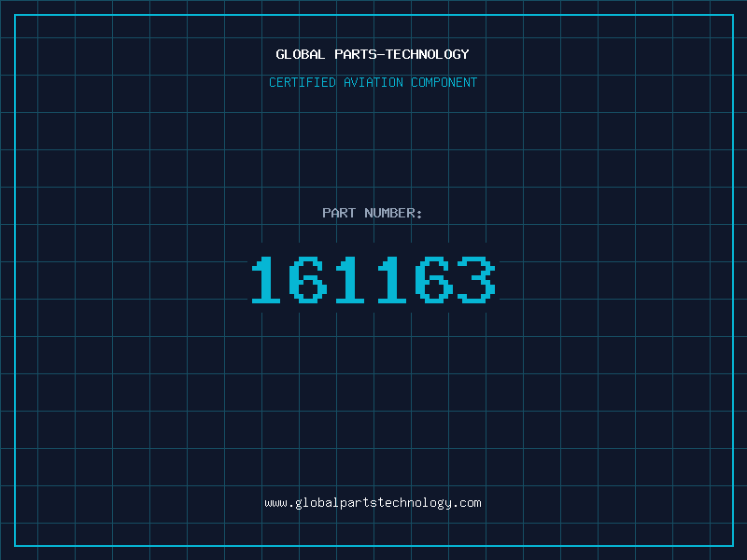Viewport: 747px width, 560px height.
Task: Click the PART NUMBER: label
Action: point(373,213)
